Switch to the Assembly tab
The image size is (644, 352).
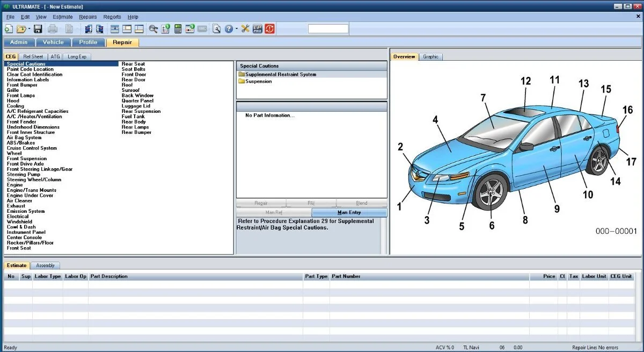(46, 265)
